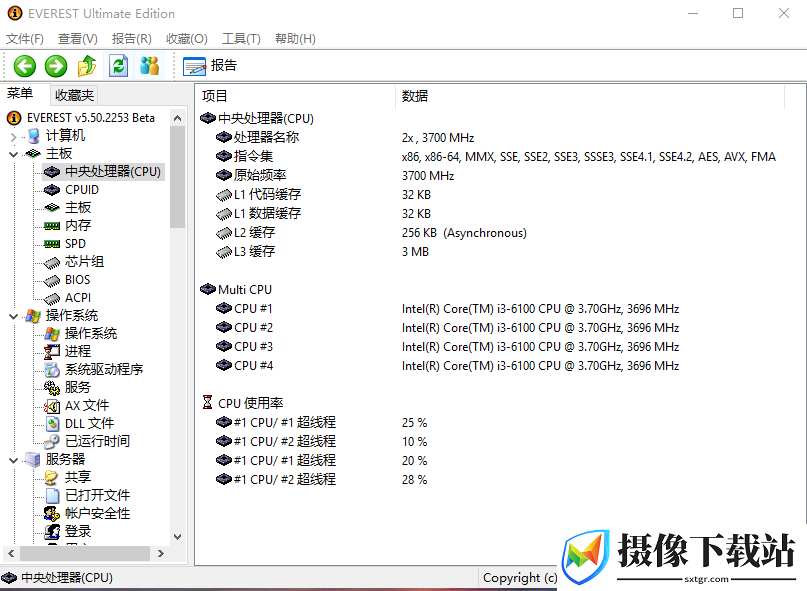Image resolution: width=807 pixels, height=591 pixels.
Task: Open the 查看(V) menu
Action: coord(78,39)
